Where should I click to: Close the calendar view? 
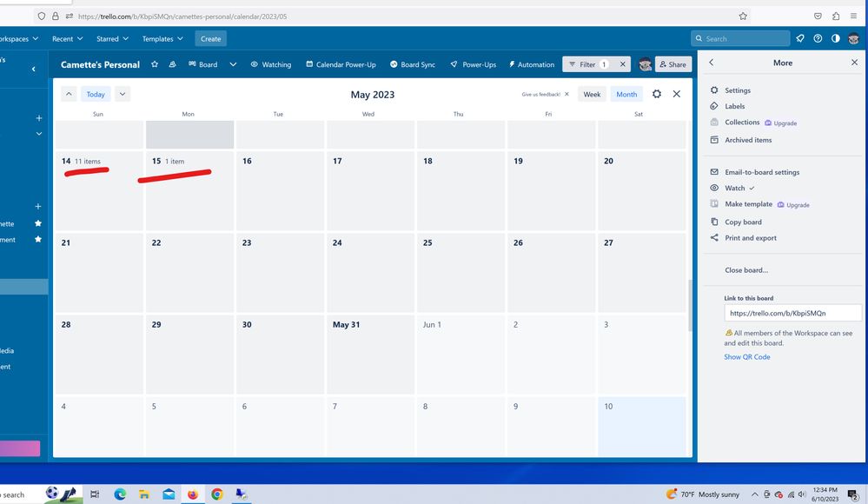pos(677,94)
